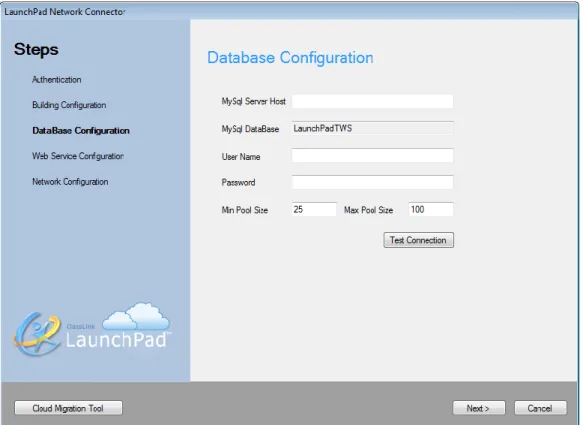The height and width of the screenshot is (425, 583).
Task: Click the Next > button
Action: (479, 408)
